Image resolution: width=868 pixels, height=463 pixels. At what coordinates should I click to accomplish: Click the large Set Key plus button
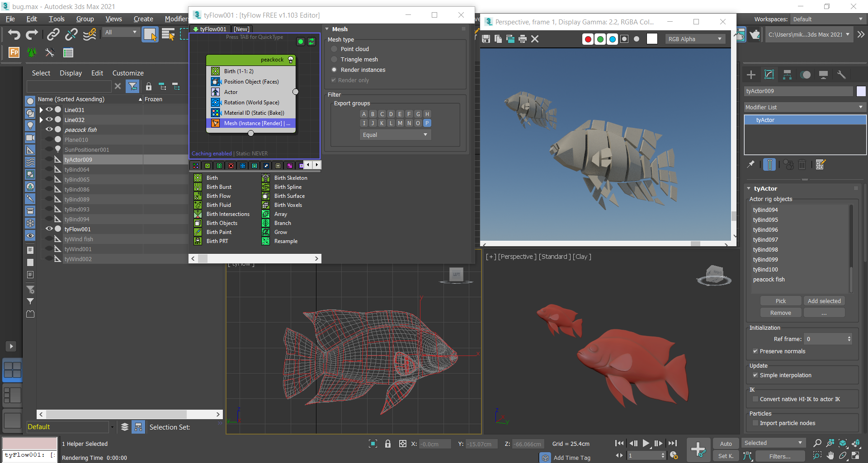698,450
